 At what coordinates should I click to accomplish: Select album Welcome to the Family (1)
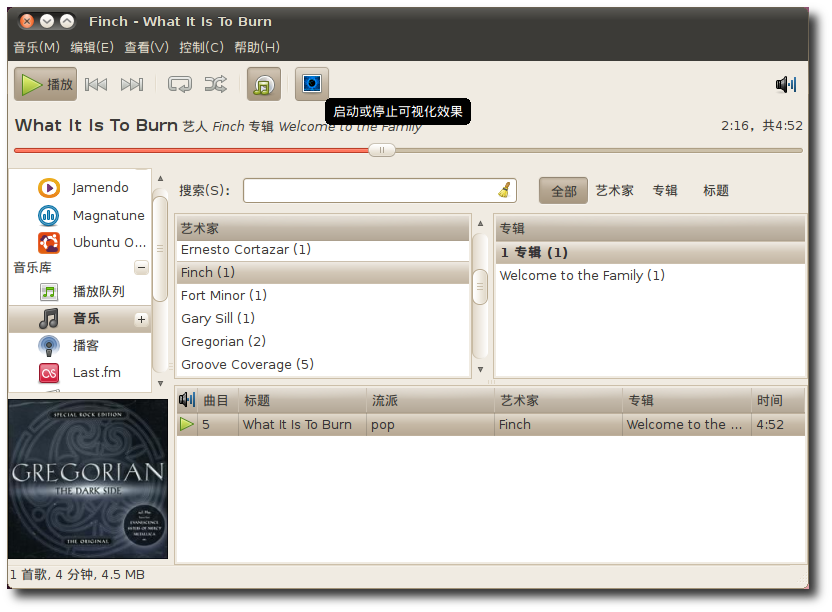pos(651,275)
